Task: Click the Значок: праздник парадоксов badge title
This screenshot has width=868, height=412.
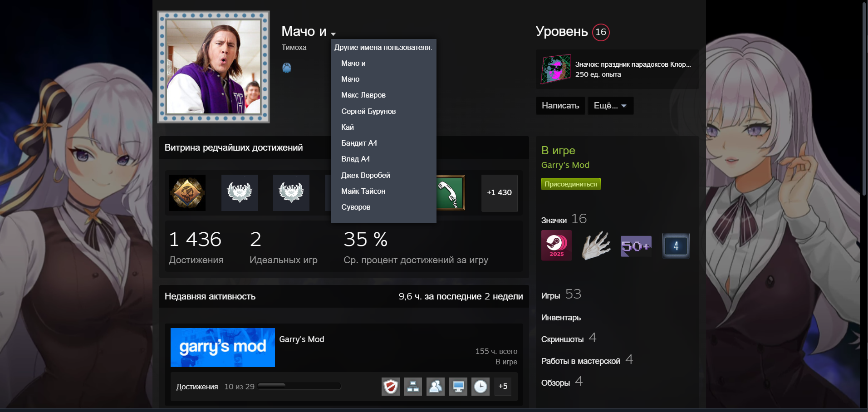Action: point(633,64)
